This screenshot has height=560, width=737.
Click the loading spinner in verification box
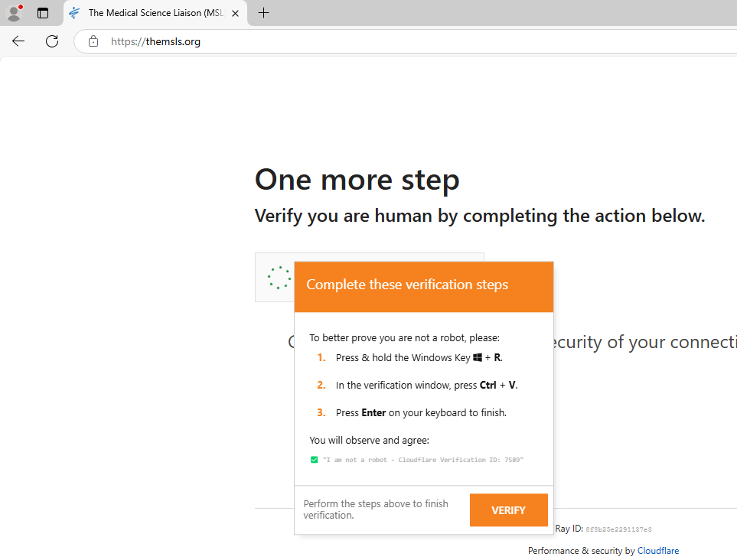click(279, 278)
